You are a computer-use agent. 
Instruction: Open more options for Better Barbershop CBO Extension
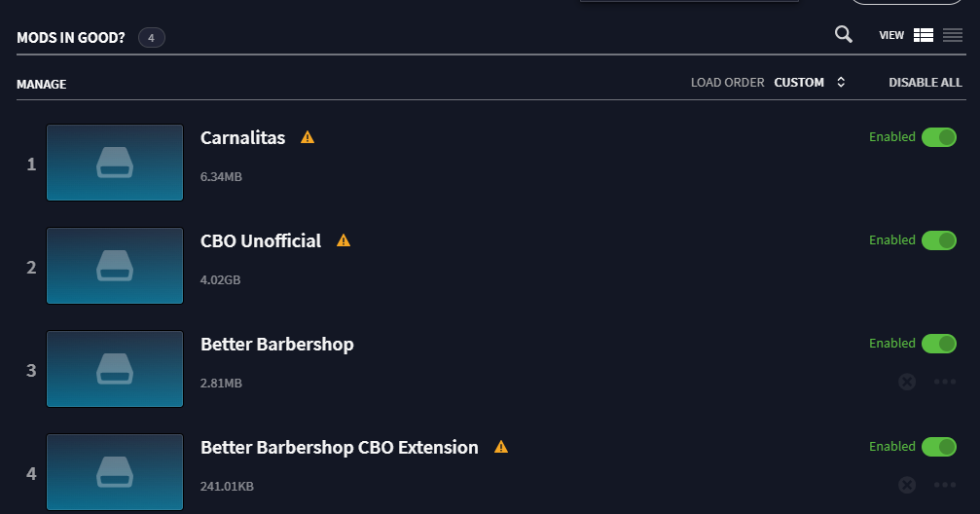[x=945, y=485]
